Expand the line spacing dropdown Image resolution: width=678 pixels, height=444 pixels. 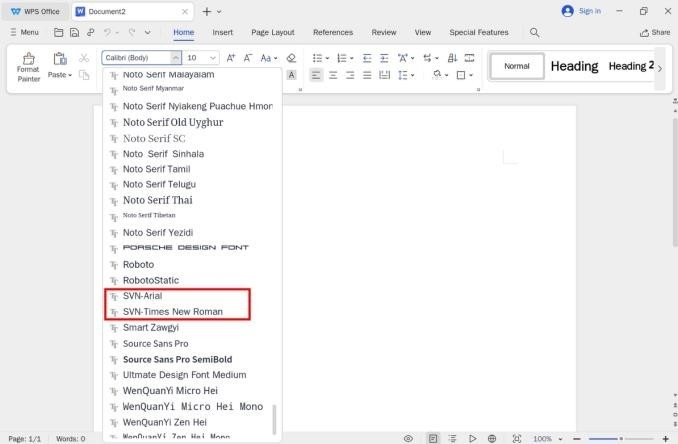(x=413, y=75)
